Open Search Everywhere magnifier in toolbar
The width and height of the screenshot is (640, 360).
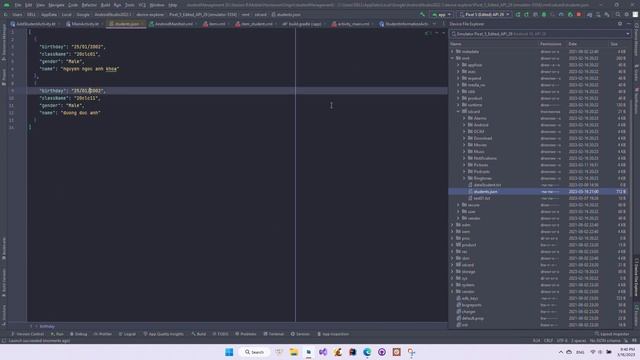pos(618,15)
